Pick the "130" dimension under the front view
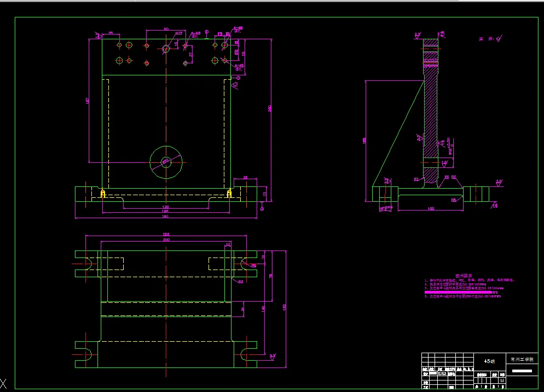 click(165, 207)
